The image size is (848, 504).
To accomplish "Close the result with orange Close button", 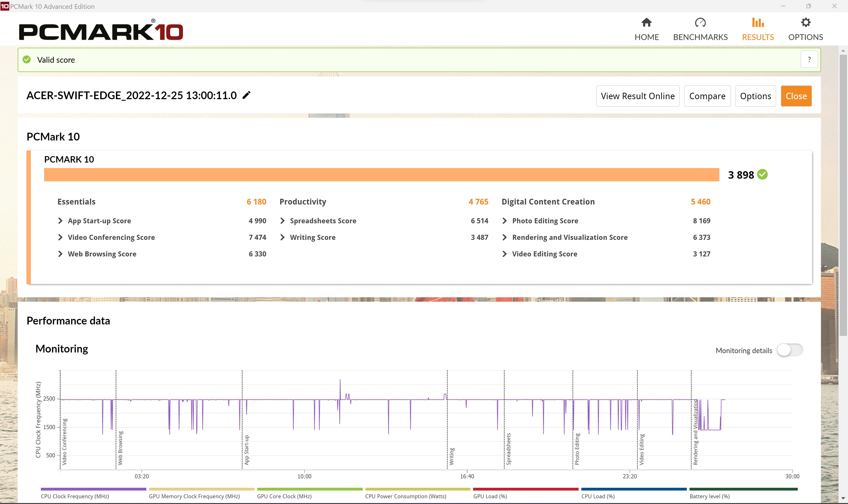I will click(796, 96).
